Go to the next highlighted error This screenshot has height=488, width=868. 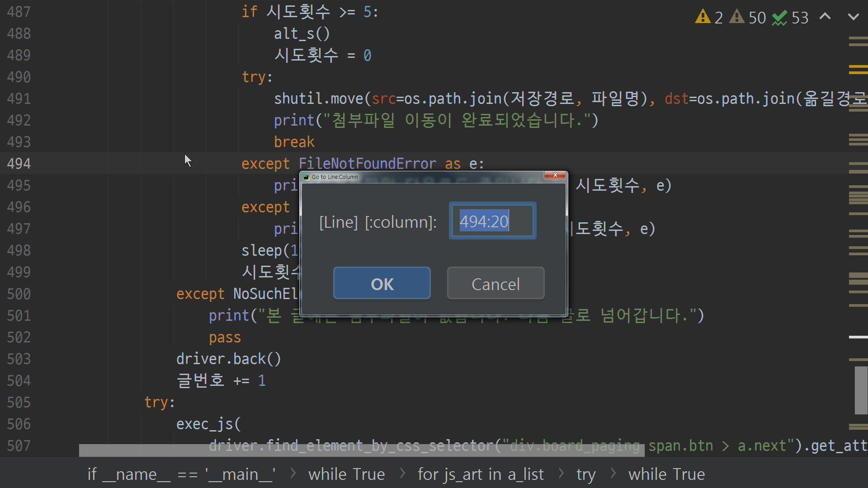[853, 17]
